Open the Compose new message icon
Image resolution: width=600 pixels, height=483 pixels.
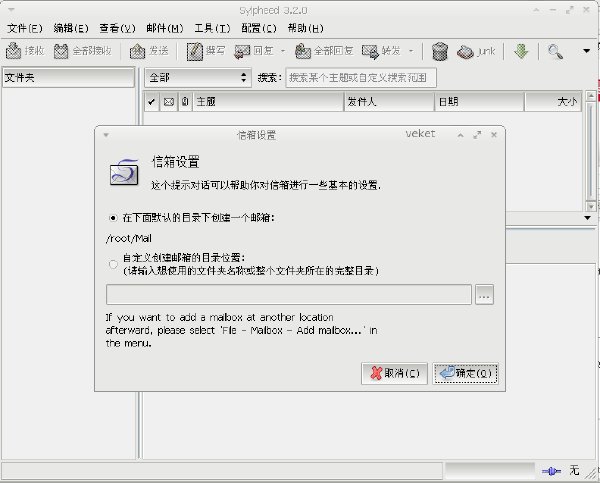coord(195,51)
